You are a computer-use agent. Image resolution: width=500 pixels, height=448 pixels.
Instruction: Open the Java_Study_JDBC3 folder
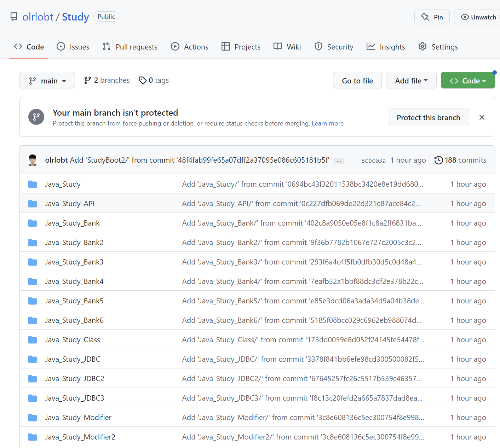click(x=75, y=398)
